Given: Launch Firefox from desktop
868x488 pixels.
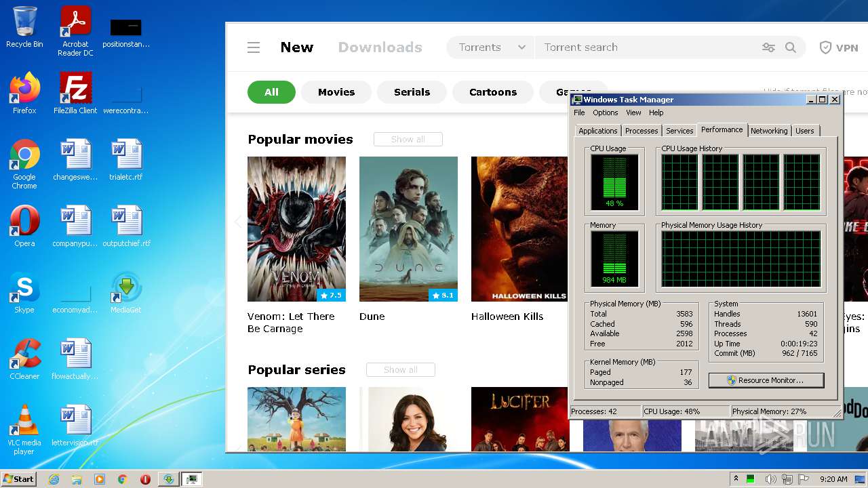Looking at the screenshot, I should point(24,94).
